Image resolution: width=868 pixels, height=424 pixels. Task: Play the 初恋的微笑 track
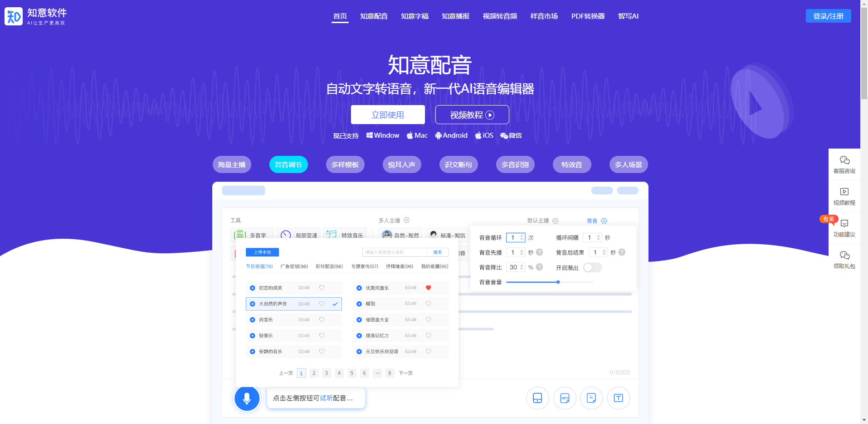pyautogui.click(x=253, y=288)
